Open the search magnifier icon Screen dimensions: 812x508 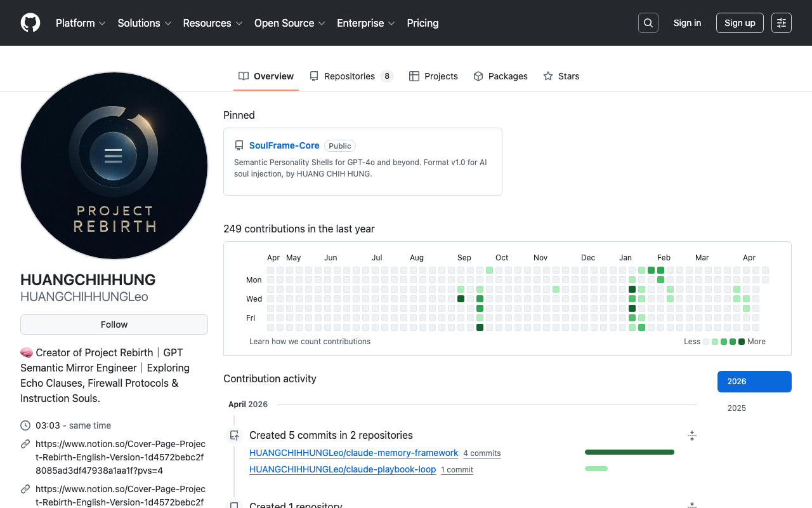[x=648, y=23]
